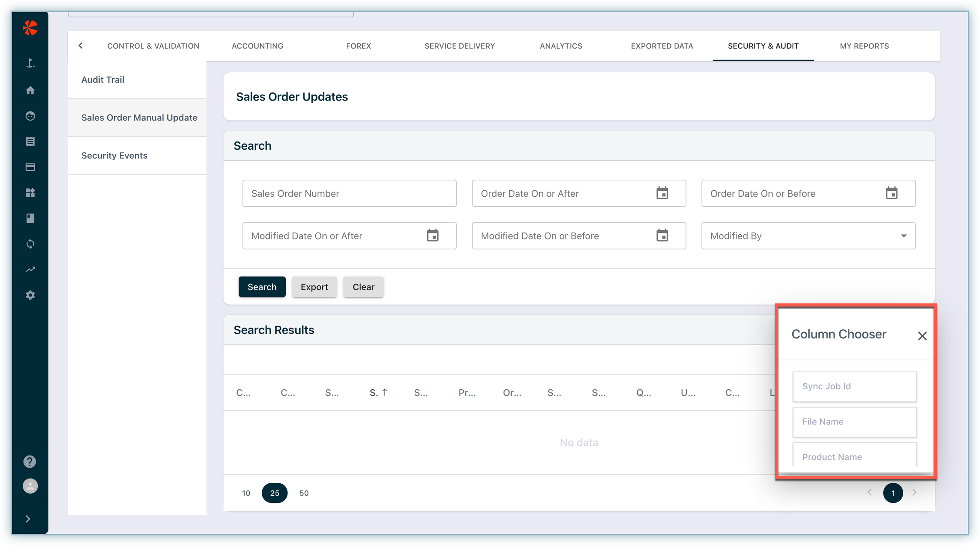
Task: Select 50 rows per page
Action: pyautogui.click(x=304, y=493)
